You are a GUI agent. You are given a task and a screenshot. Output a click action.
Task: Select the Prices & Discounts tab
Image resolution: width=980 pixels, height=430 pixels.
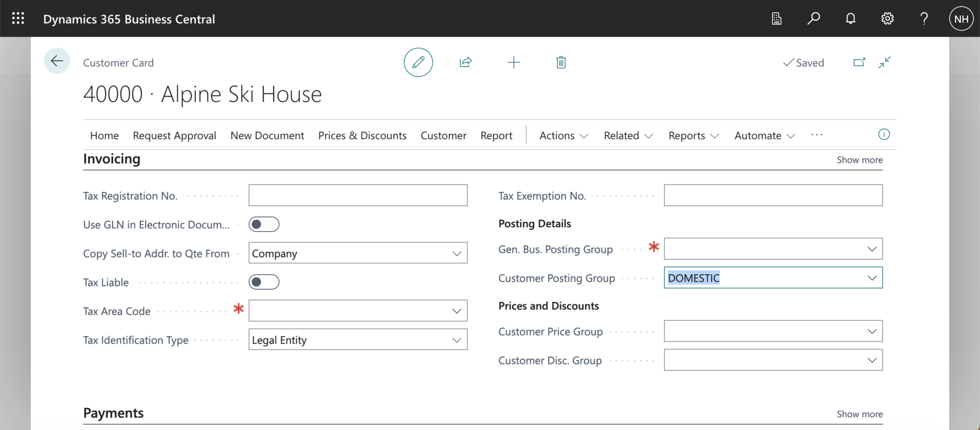362,136
